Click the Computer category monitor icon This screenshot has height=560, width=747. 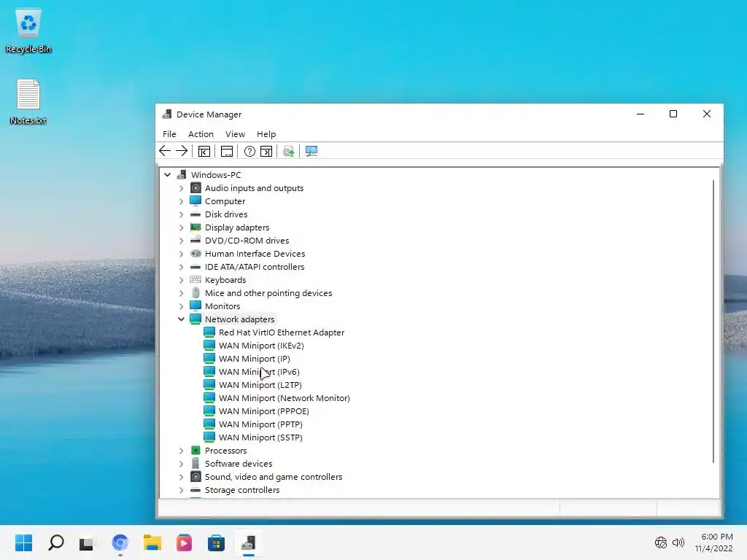(196, 201)
